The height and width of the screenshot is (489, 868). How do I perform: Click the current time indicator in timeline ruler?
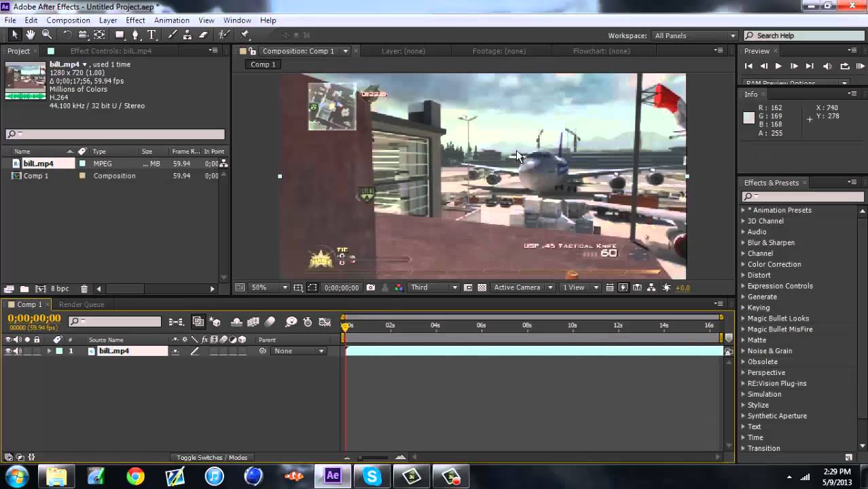(346, 326)
